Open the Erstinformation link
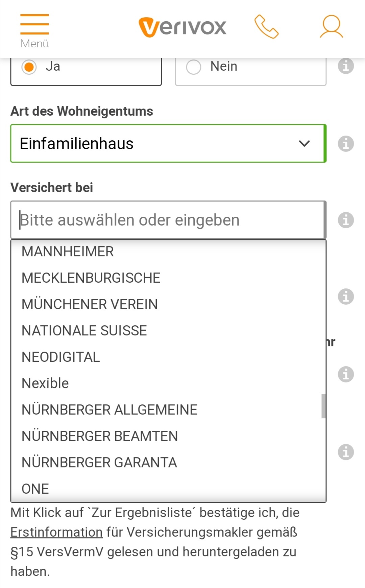Screen dimensions: 365x588 pos(56,532)
